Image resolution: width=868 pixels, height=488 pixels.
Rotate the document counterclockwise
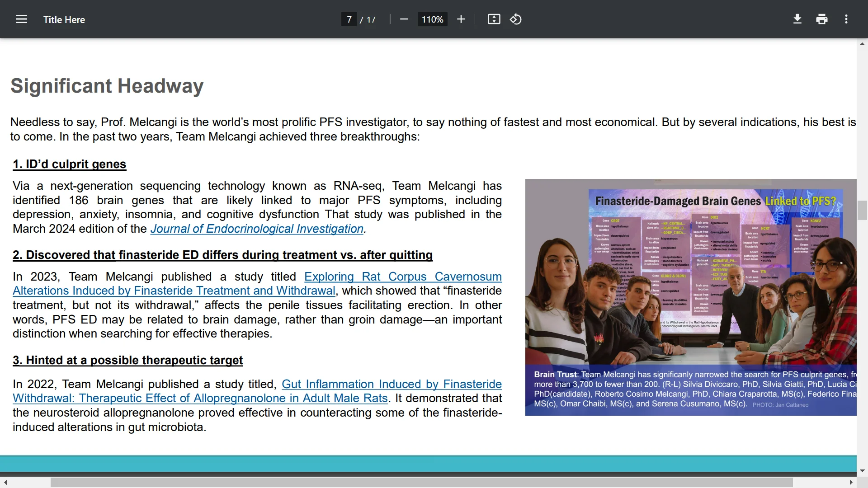[516, 19]
